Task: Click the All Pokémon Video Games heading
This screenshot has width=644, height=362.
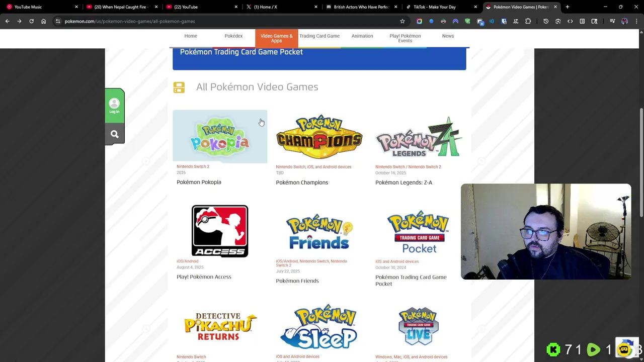Action: coord(257,87)
